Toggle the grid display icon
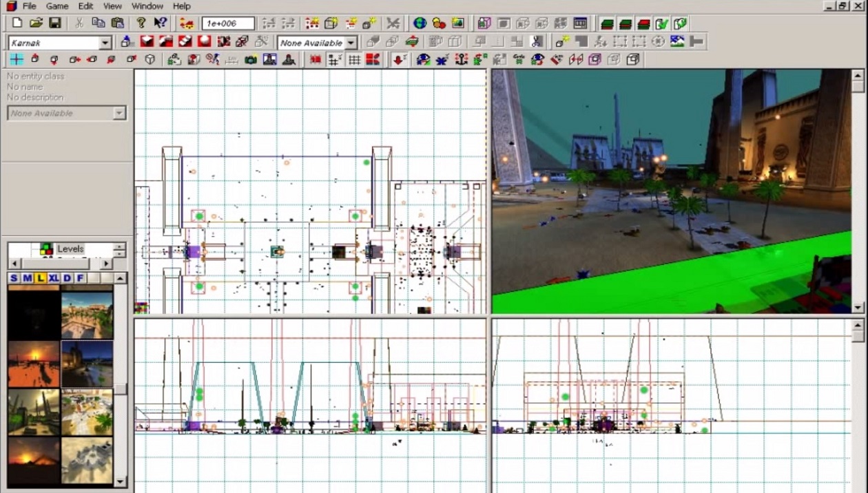 [x=354, y=60]
